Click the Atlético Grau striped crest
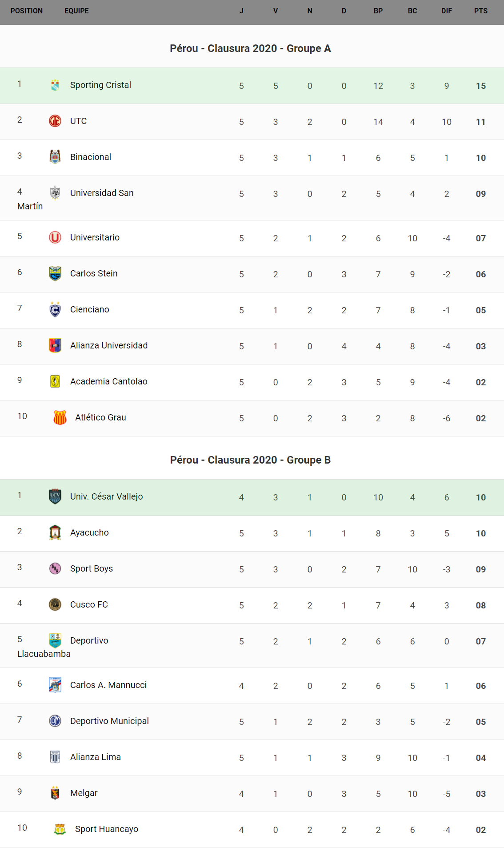504x852 pixels. (x=60, y=417)
